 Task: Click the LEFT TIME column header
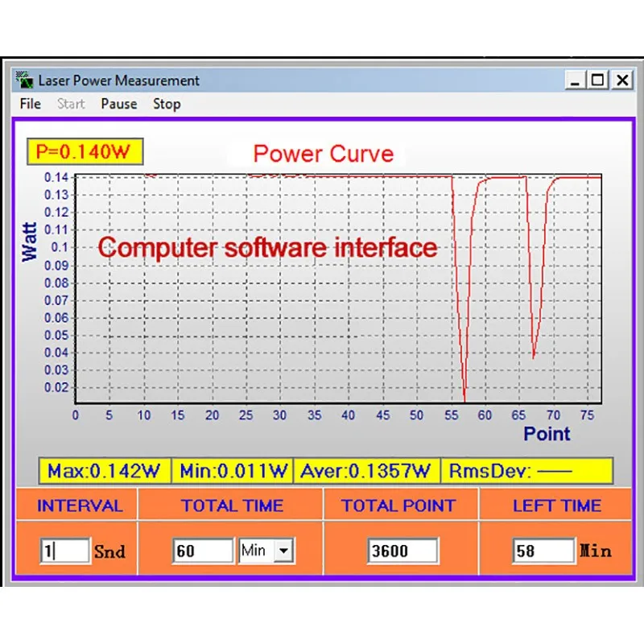[x=557, y=506]
